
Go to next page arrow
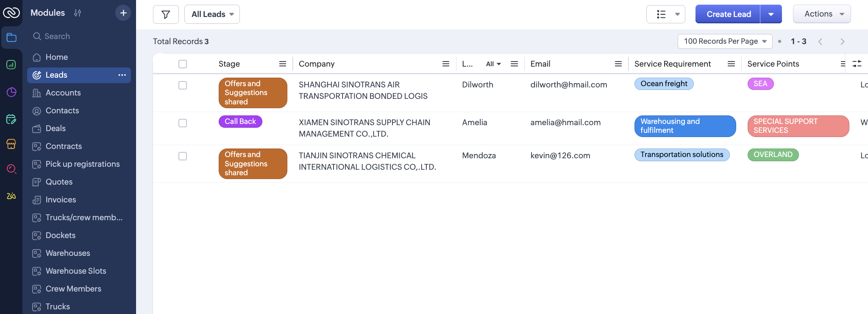(x=842, y=42)
